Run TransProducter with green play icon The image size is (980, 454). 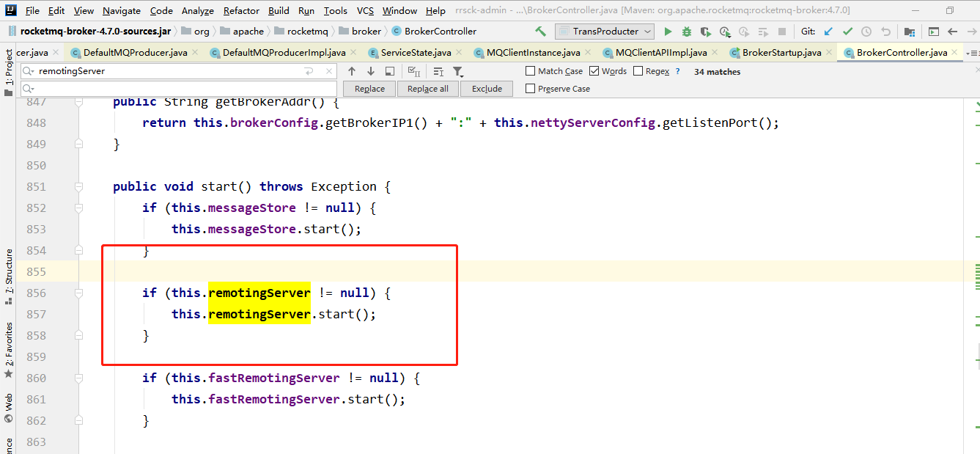pyautogui.click(x=668, y=32)
